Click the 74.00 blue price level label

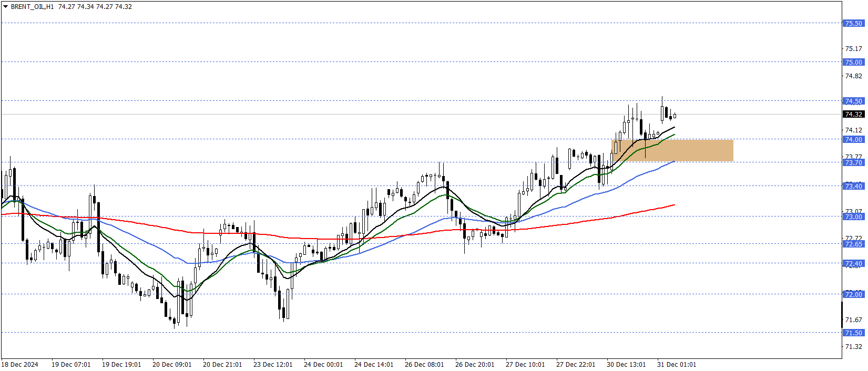[853, 139]
